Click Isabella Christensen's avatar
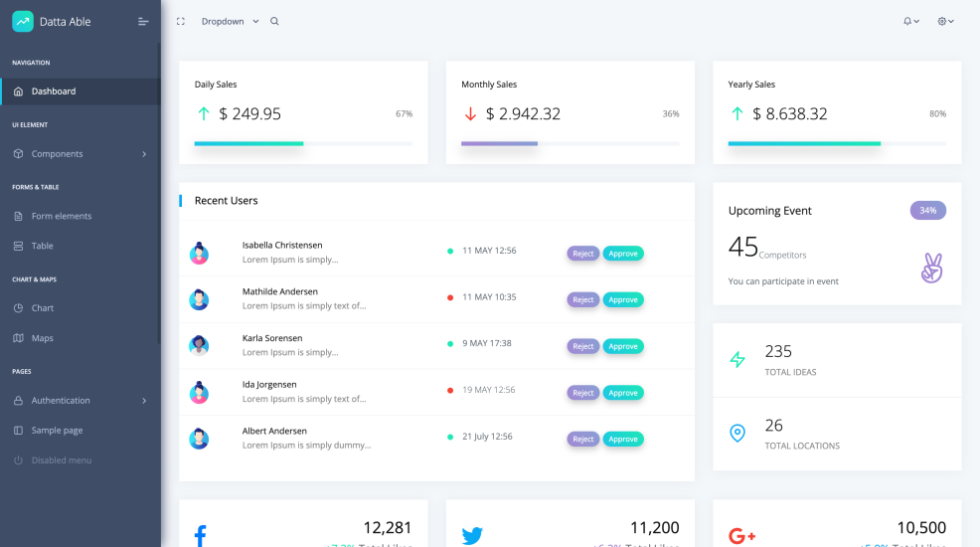The height and width of the screenshot is (547, 980). tap(199, 253)
